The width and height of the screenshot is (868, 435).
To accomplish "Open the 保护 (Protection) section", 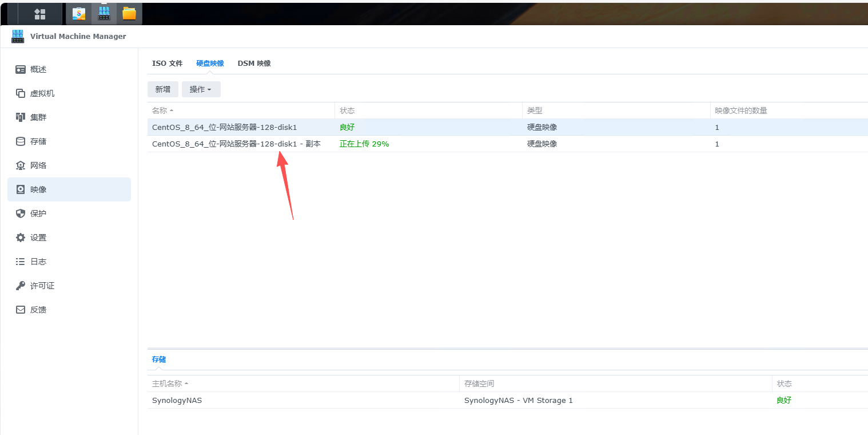I will point(38,213).
